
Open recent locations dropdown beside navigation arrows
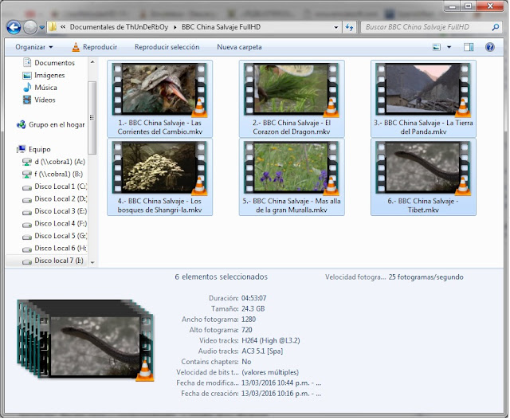[42, 28]
